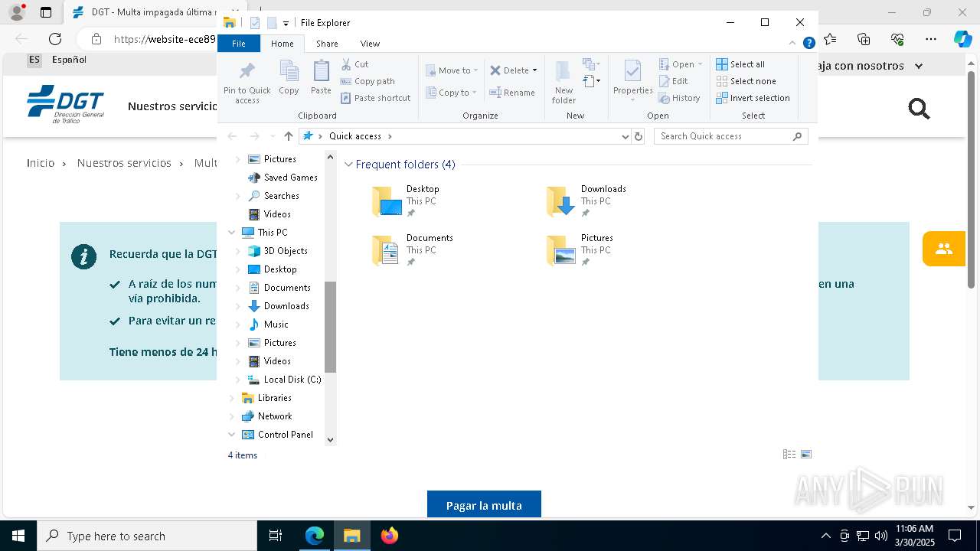Minimize the ribbon with the chevron
980x551 pixels.
tap(792, 44)
